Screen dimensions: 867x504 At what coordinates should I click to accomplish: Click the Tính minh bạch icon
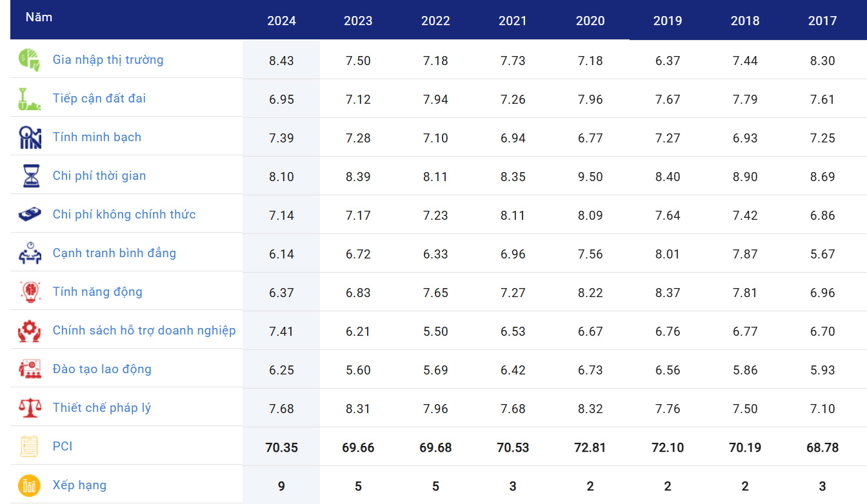(30, 137)
